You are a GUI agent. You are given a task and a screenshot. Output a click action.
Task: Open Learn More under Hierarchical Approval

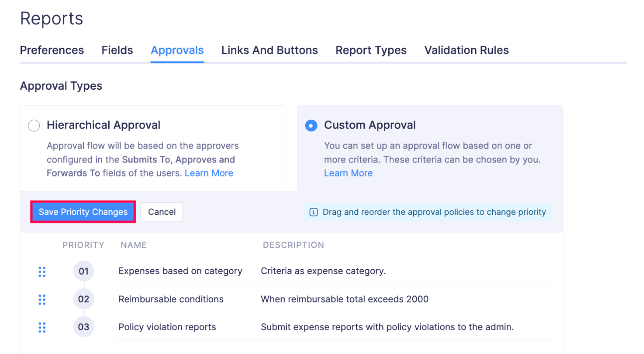point(209,173)
